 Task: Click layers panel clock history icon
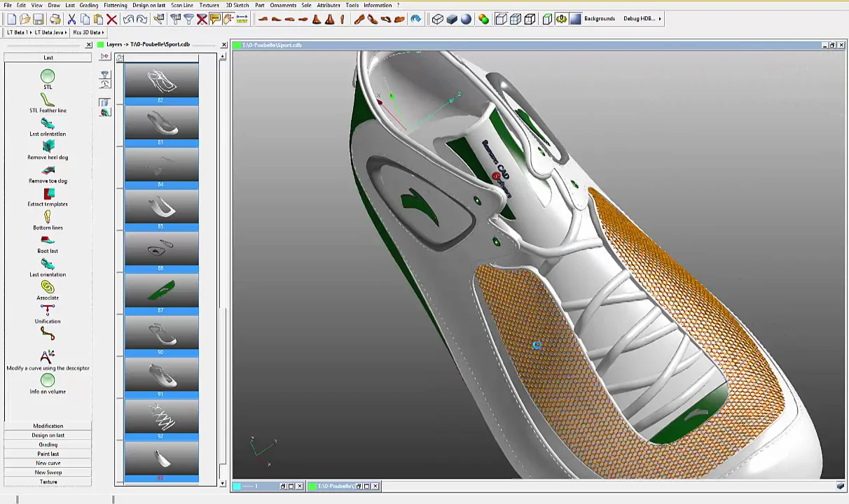pyautogui.click(x=104, y=84)
